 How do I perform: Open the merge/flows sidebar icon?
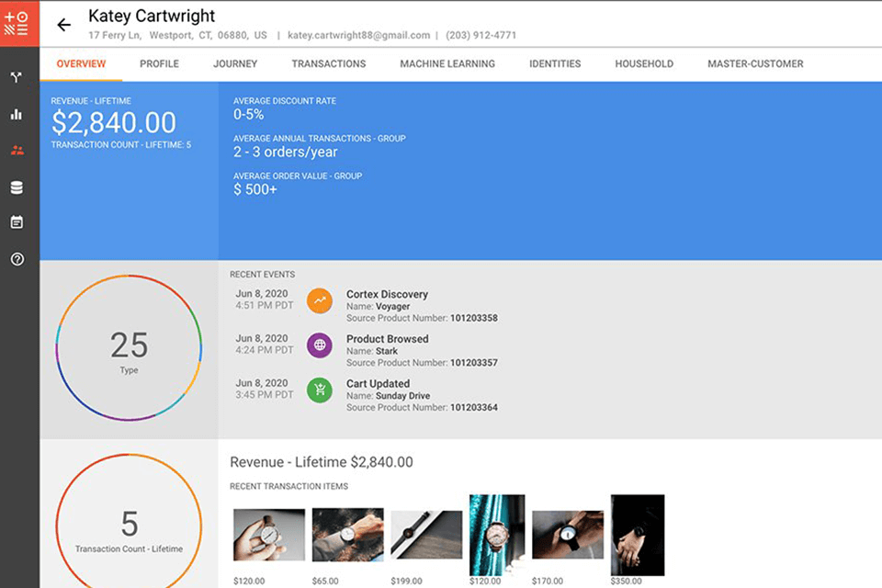point(17,78)
